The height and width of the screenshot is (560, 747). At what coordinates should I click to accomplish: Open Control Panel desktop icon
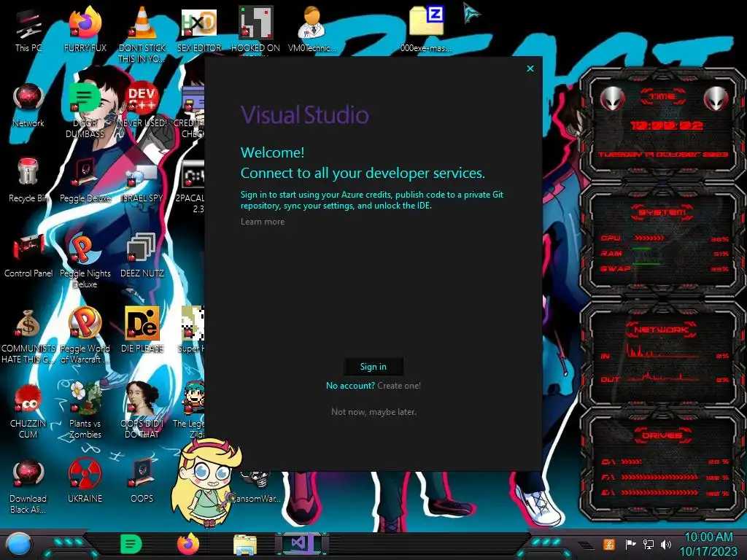[28, 254]
